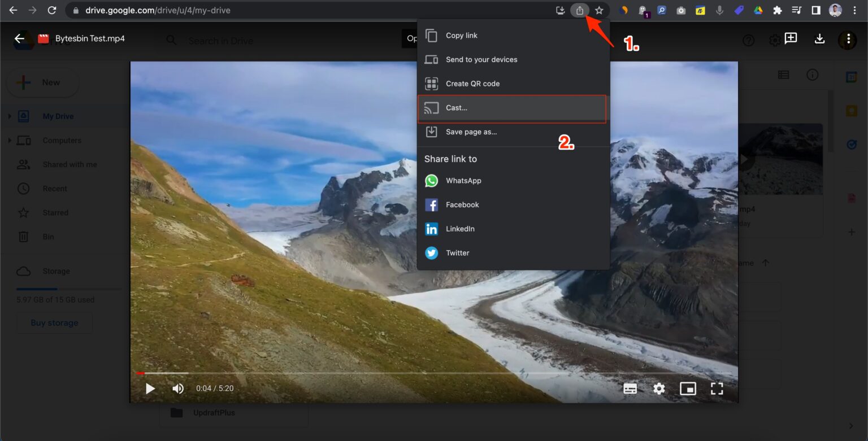
Task: Click the list layout icon in Drive
Action: (783, 74)
